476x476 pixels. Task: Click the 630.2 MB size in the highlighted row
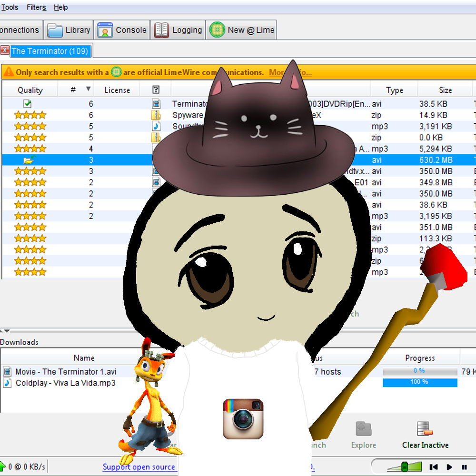click(x=436, y=160)
